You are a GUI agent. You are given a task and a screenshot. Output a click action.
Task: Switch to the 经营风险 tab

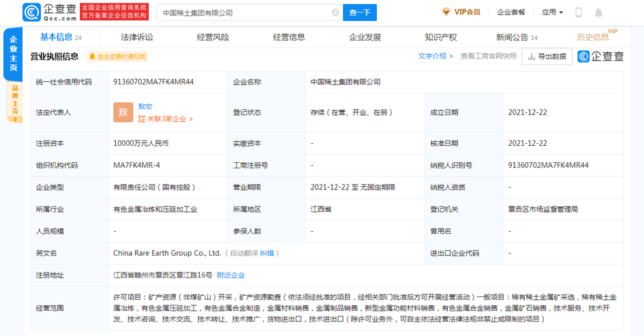coord(213,37)
